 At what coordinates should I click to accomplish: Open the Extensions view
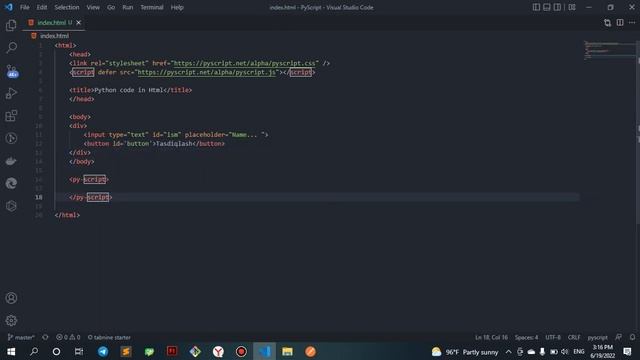point(11,116)
